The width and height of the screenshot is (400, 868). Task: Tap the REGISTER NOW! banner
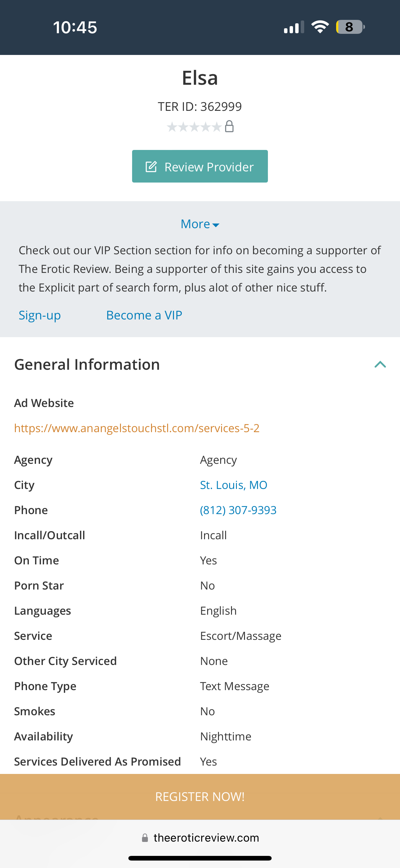(x=200, y=797)
